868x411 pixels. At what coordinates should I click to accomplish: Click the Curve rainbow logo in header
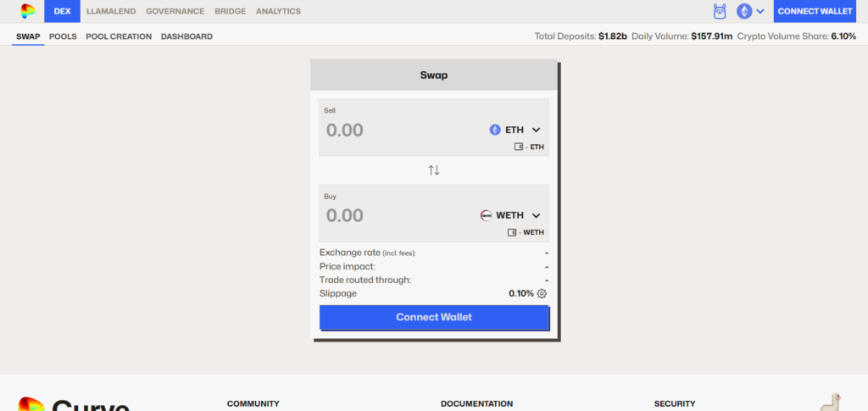[x=28, y=11]
